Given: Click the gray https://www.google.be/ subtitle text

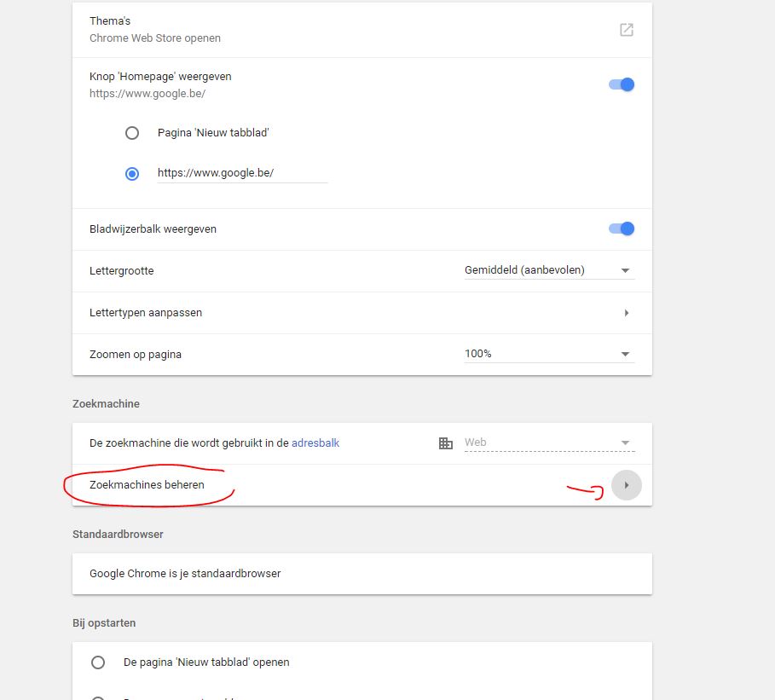Looking at the screenshot, I should 147,94.
